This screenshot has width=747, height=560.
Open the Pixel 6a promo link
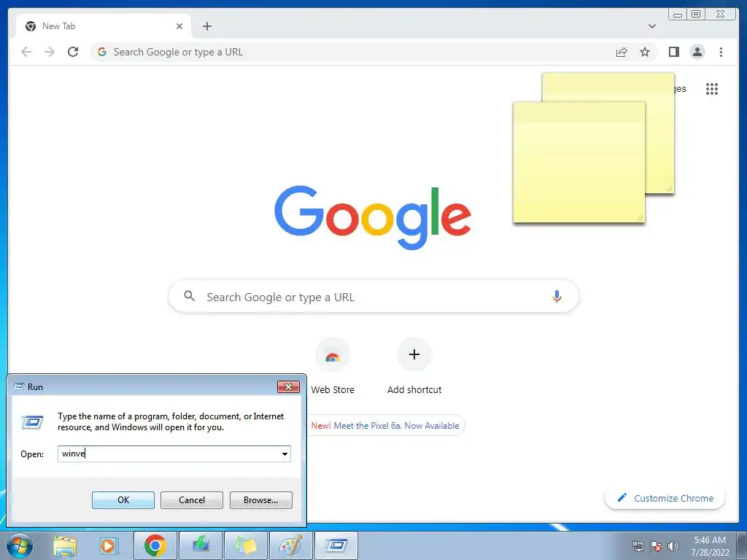[x=385, y=426]
